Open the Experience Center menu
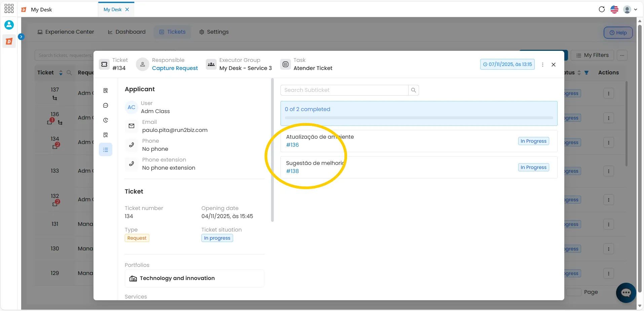644x311 pixels. [x=66, y=32]
